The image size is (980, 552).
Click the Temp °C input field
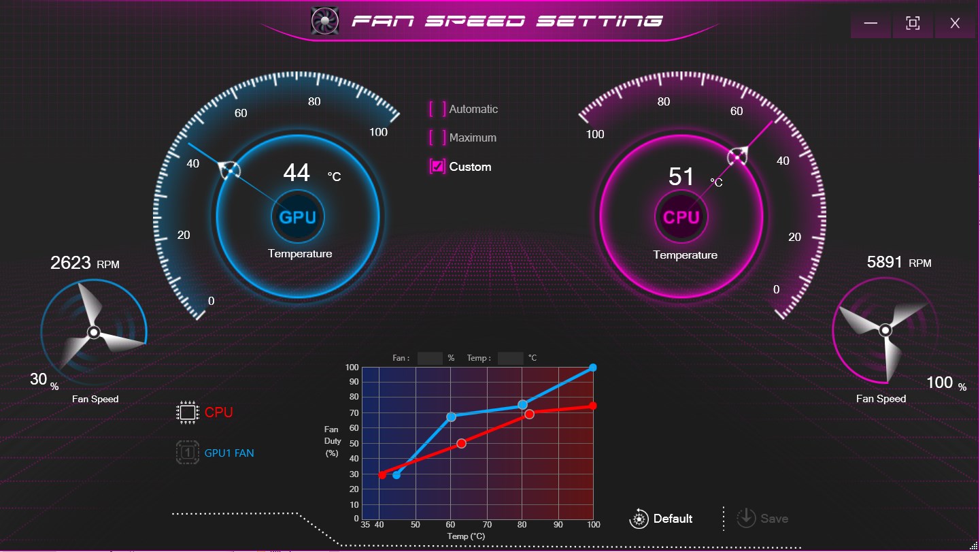tap(511, 358)
